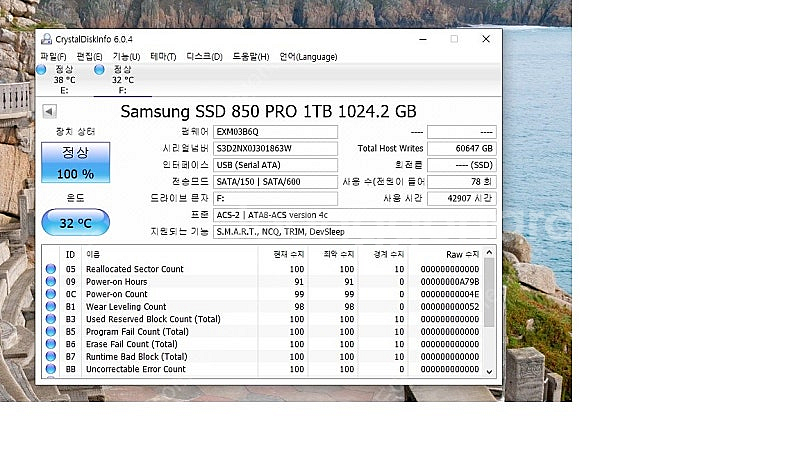Viewport: 800px width, 450px height.
Task: Click the E: drive blue status orb
Action: pyautogui.click(x=41, y=69)
